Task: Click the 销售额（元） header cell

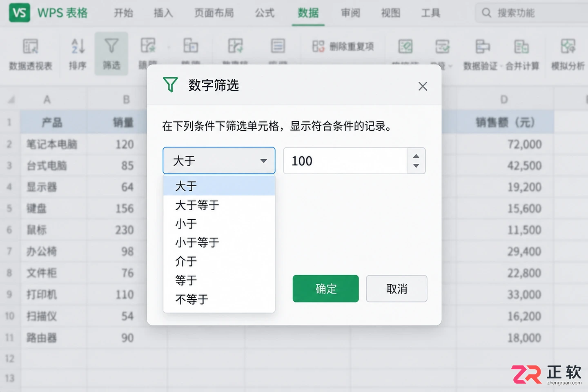Action: (506, 122)
